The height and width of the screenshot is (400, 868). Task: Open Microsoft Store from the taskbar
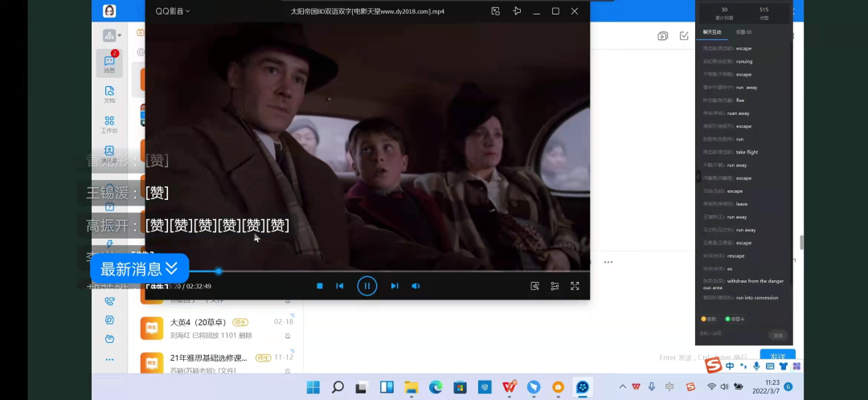460,387
